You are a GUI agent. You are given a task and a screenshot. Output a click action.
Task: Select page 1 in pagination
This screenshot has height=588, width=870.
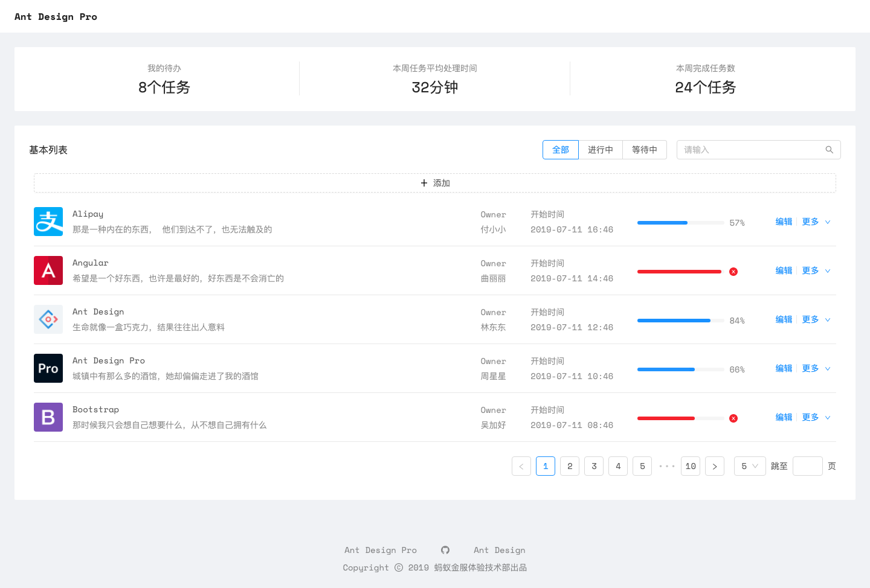546,466
